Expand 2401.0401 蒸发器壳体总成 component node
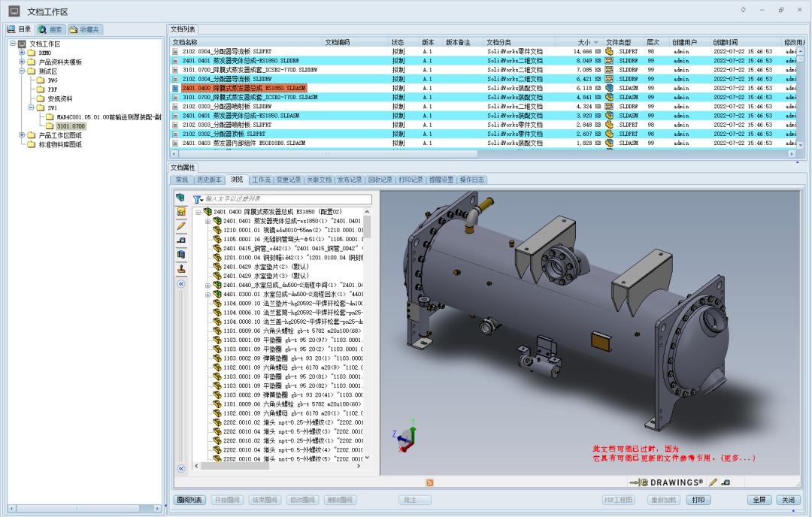 (208, 221)
